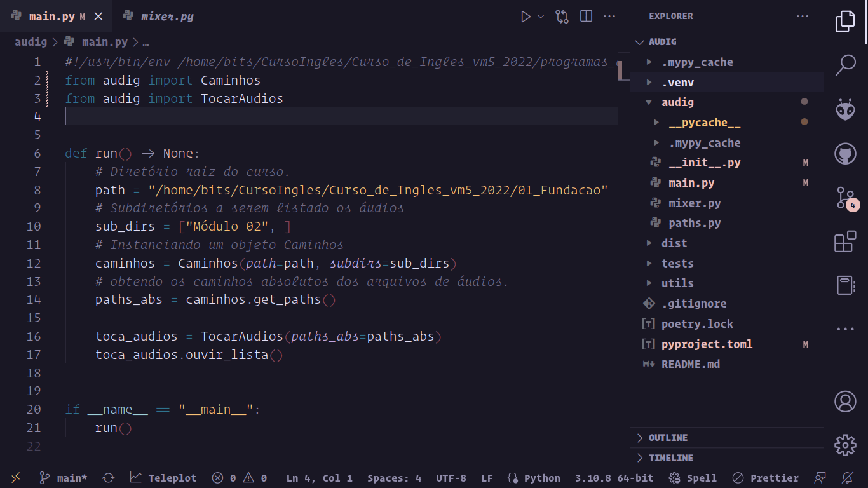Expand the OUTLINE panel
The width and height of the screenshot is (868, 488).
726,438
